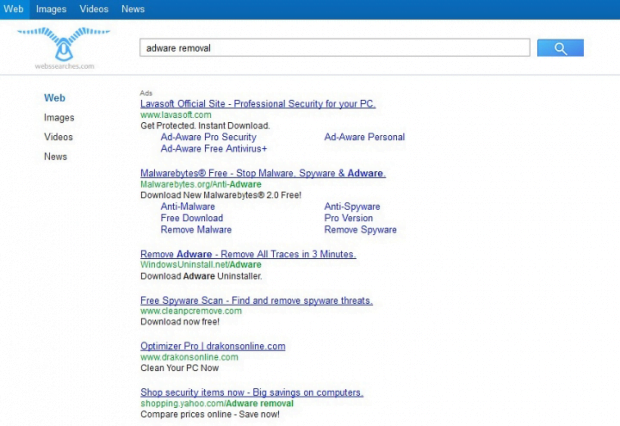
Task: Open Free Spyware Scan result link
Action: coord(256,301)
